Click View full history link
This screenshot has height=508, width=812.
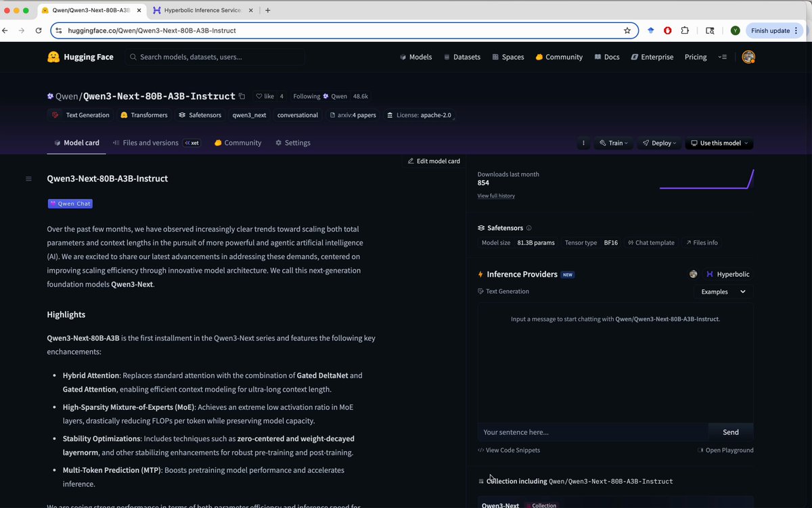pos(496,196)
